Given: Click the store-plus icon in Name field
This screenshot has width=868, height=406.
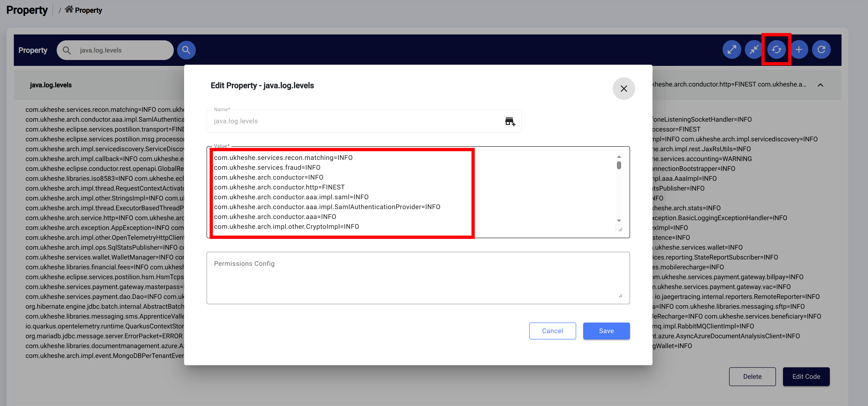Looking at the screenshot, I should [510, 121].
